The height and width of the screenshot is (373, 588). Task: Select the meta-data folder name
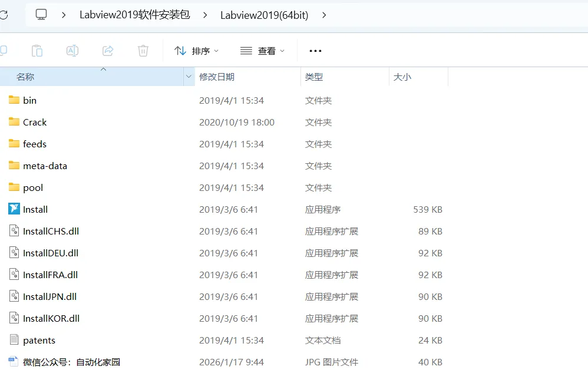45,166
